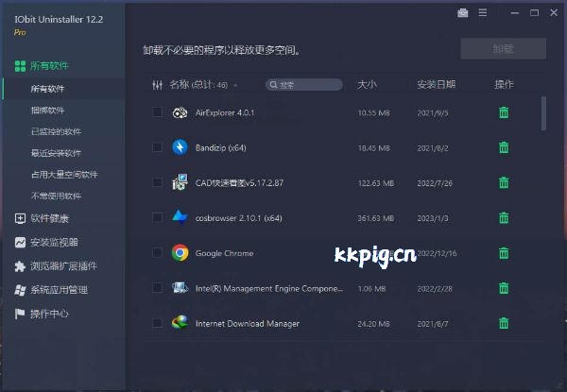Click the 所有软件 green grid icon

20,66
